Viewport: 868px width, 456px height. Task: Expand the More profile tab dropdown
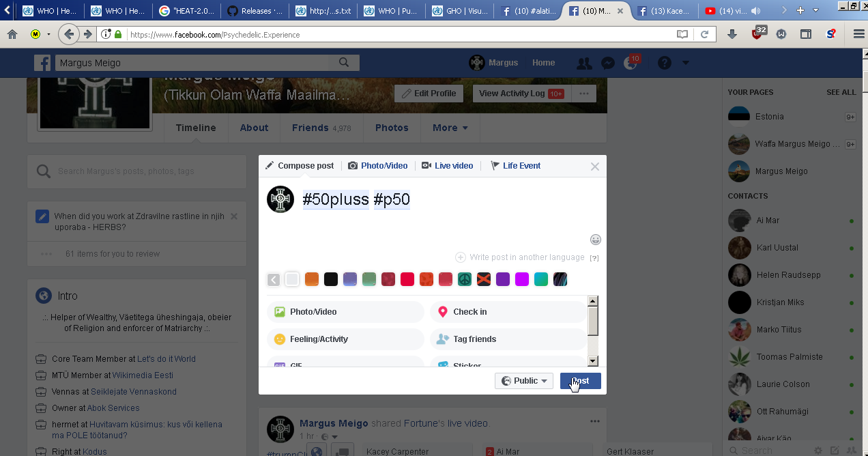(450, 128)
